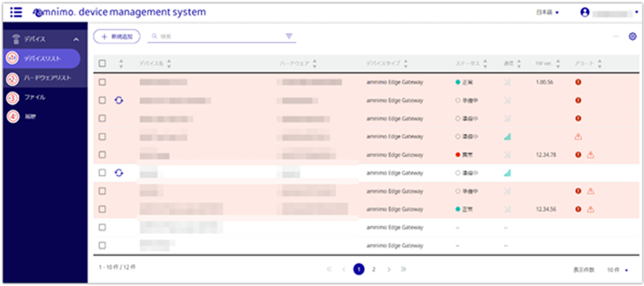Viewport: 644px width, 286px height.
Task: Select current page 1 button
Action: (359, 269)
